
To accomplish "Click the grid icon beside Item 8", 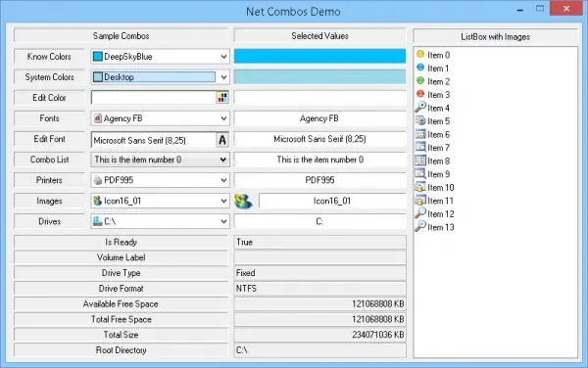I will tap(420, 161).
